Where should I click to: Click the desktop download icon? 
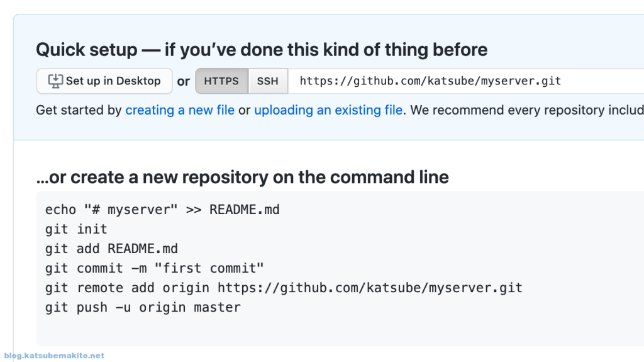pos(55,81)
